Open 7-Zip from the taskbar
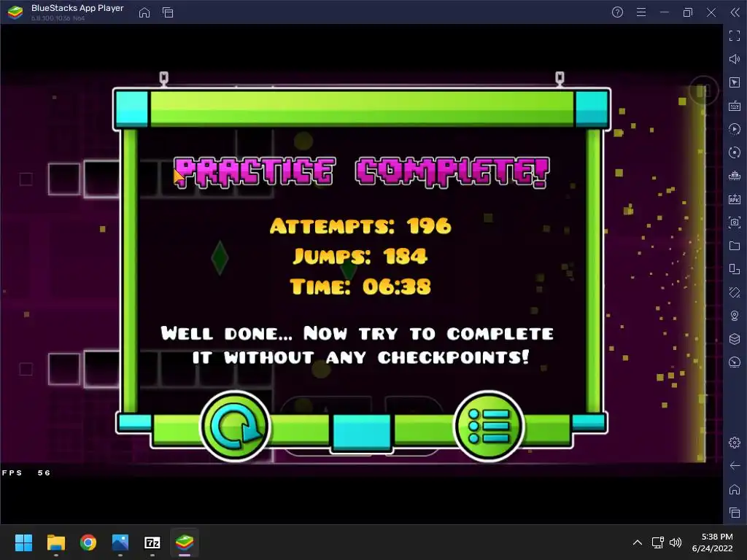The width and height of the screenshot is (747, 560). [x=152, y=542]
